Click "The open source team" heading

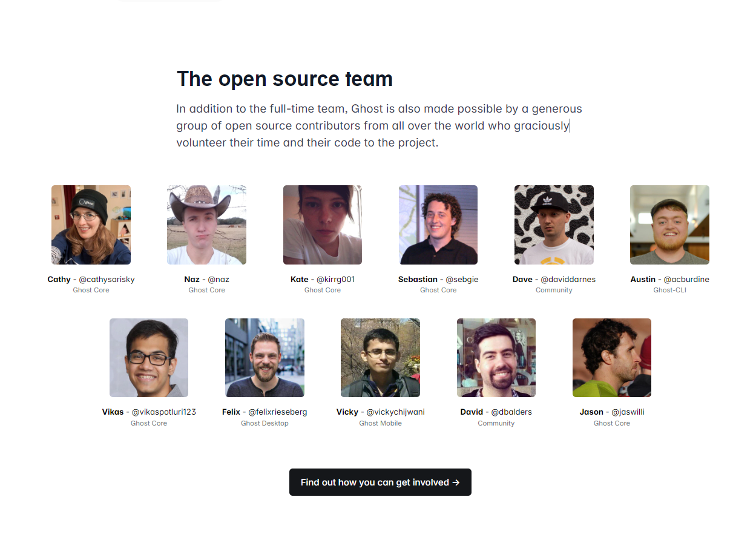coord(284,79)
